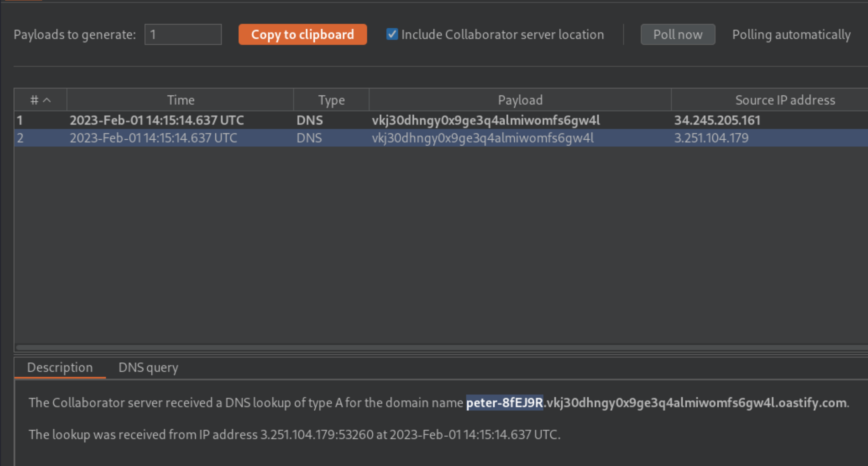Sort by the Type column header
Viewport: 868px width, 466px height.
tap(331, 100)
